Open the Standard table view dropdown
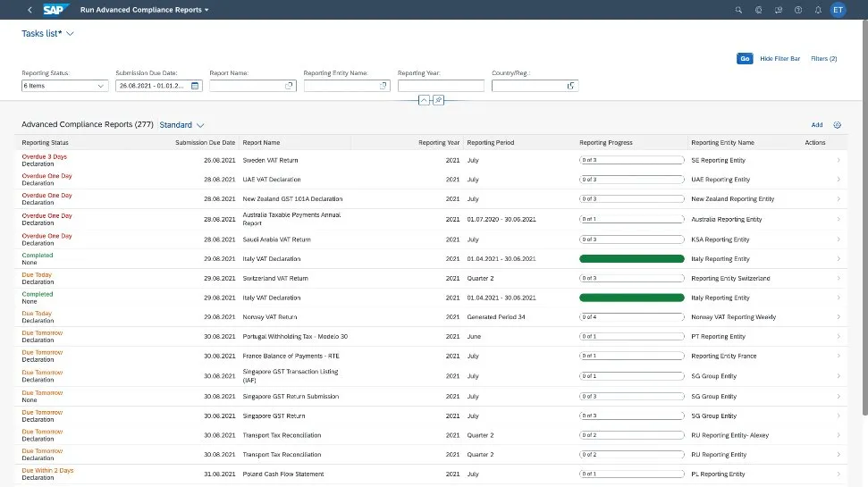The height and width of the screenshot is (487, 868). click(200, 125)
